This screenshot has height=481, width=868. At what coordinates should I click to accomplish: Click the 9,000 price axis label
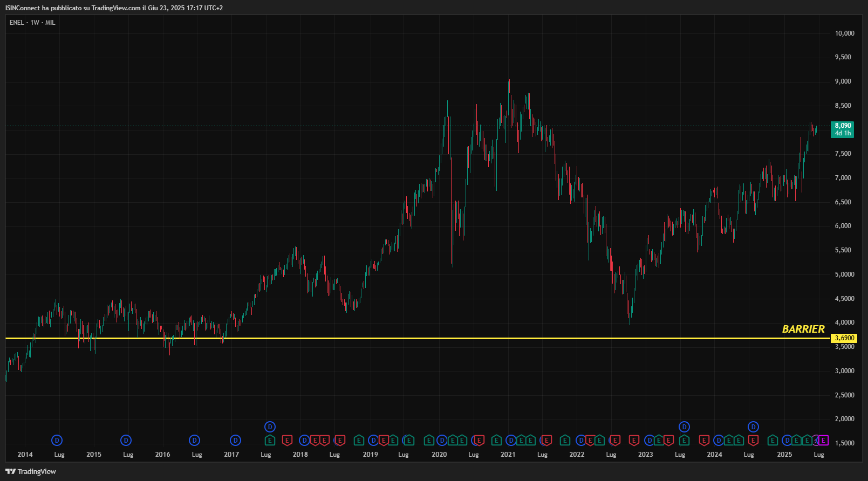pyautogui.click(x=843, y=81)
